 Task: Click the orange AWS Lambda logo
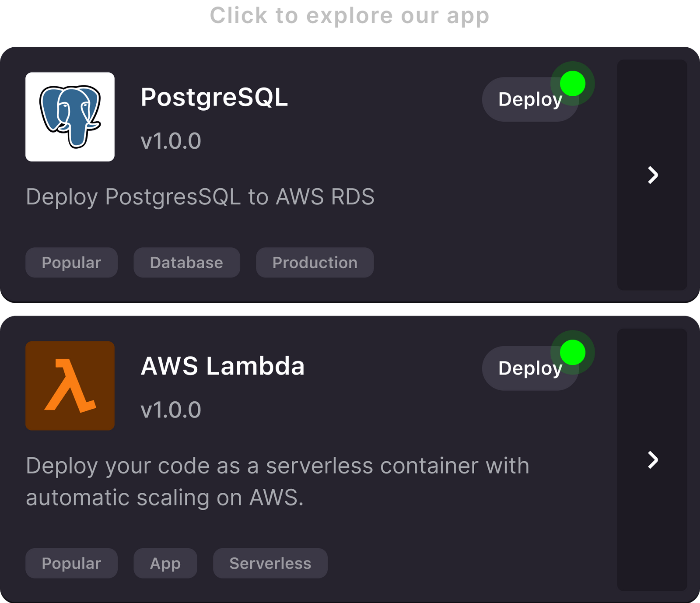point(70,386)
